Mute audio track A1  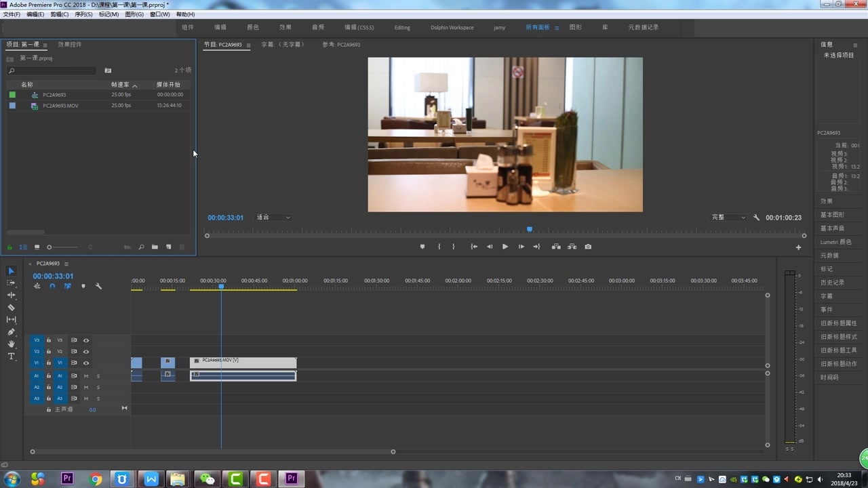click(x=86, y=376)
